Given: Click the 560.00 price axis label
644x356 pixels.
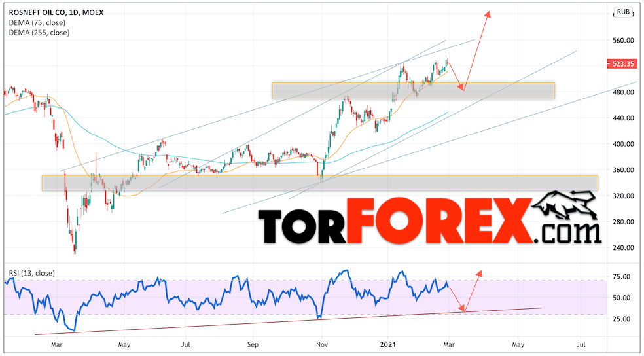Looking at the screenshot, I should [x=622, y=40].
